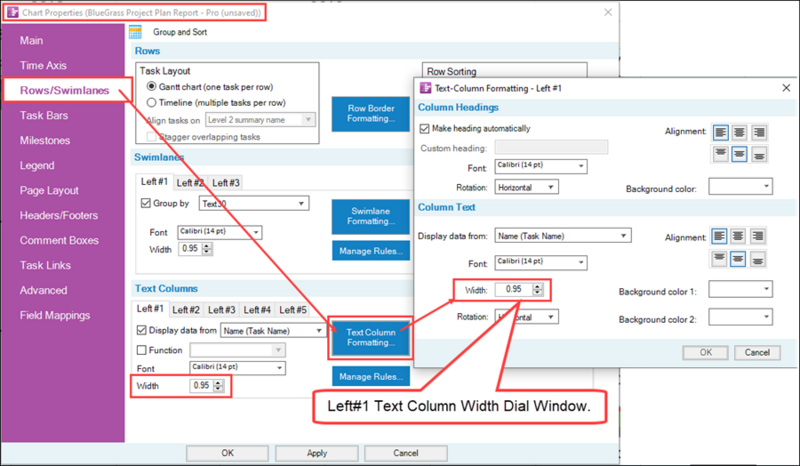
Task: Toggle the swimlane Group by checkbox
Action: 145,203
